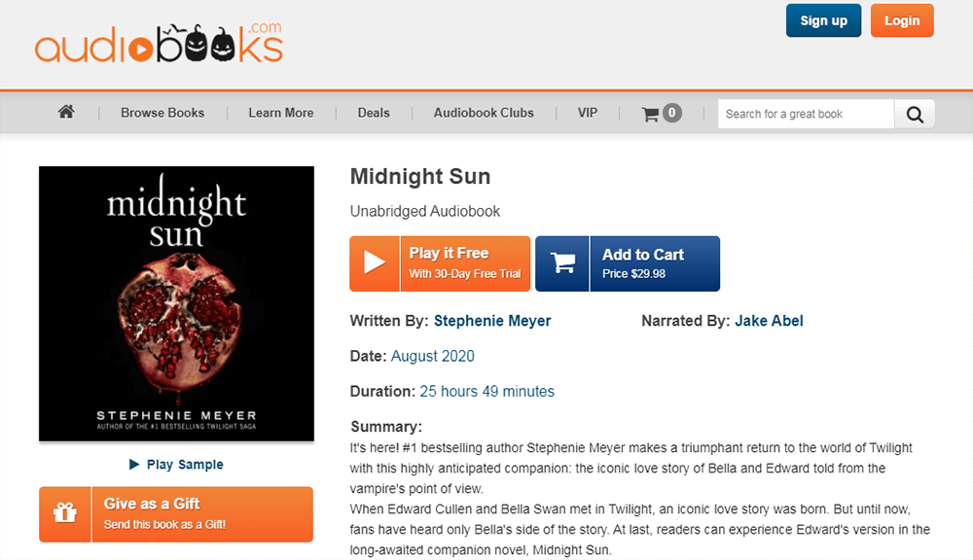The width and height of the screenshot is (973, 560).
Task: Click the gift box icon
Action: 65,513
